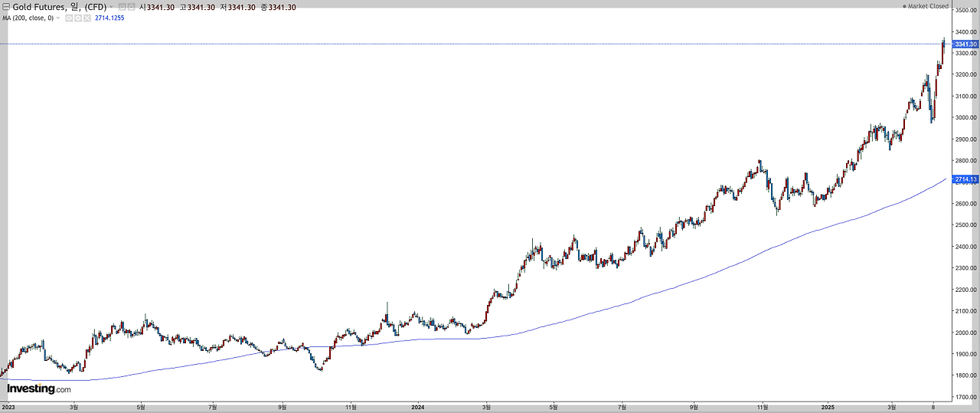Click the 2800.00 price axis label

(x=966, y=161)
